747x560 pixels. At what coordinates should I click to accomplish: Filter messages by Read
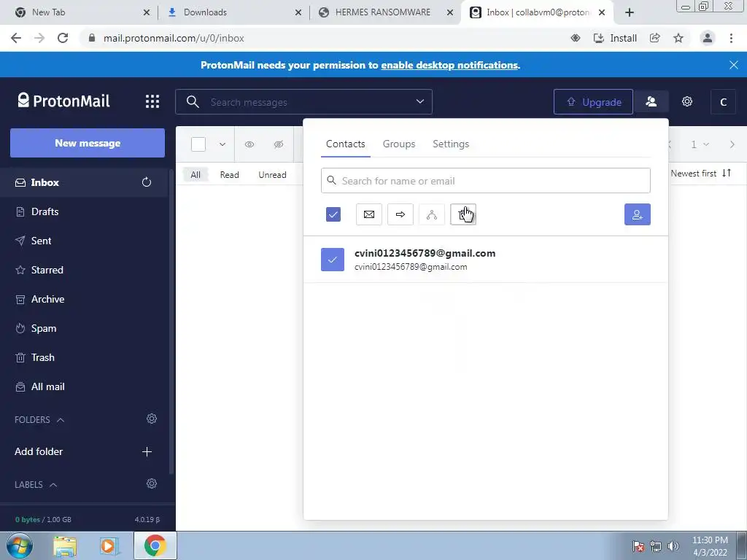pos(229,175)
